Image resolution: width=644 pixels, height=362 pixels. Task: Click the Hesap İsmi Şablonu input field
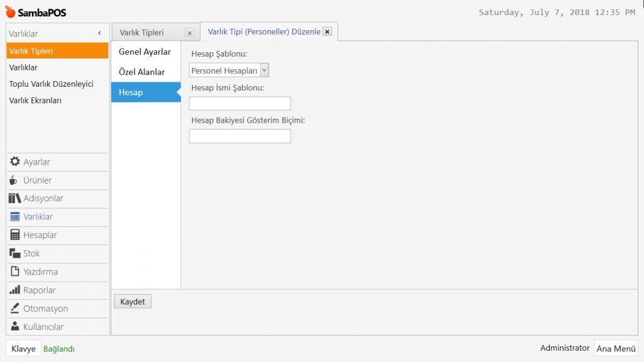(240, 104)
